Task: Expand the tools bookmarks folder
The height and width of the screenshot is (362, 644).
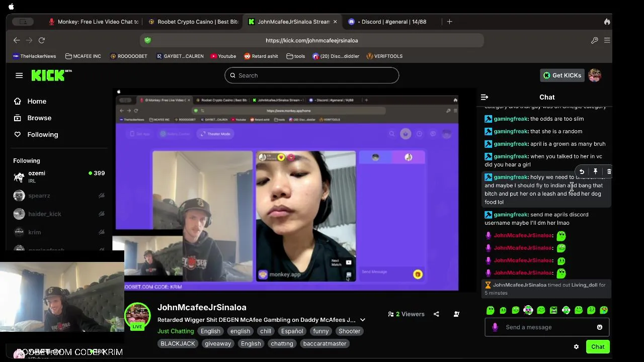Action: click(x=296, y=56)
